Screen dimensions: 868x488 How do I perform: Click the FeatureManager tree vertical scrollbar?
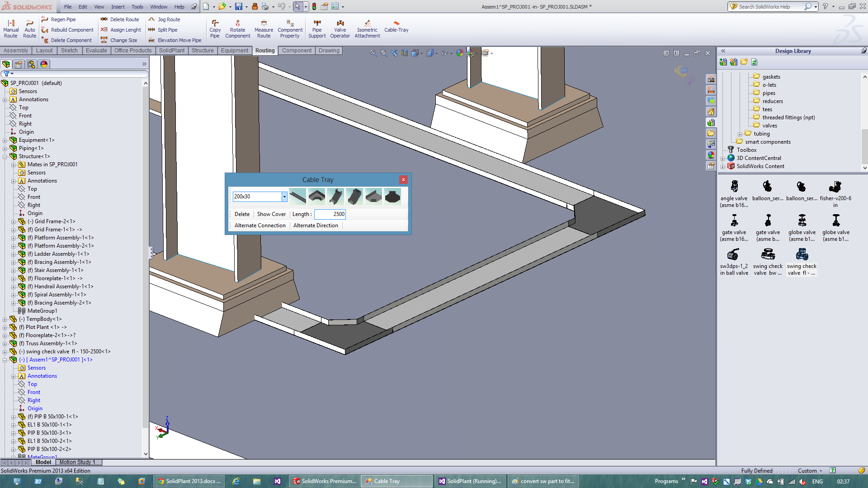[x=145, y=269]
